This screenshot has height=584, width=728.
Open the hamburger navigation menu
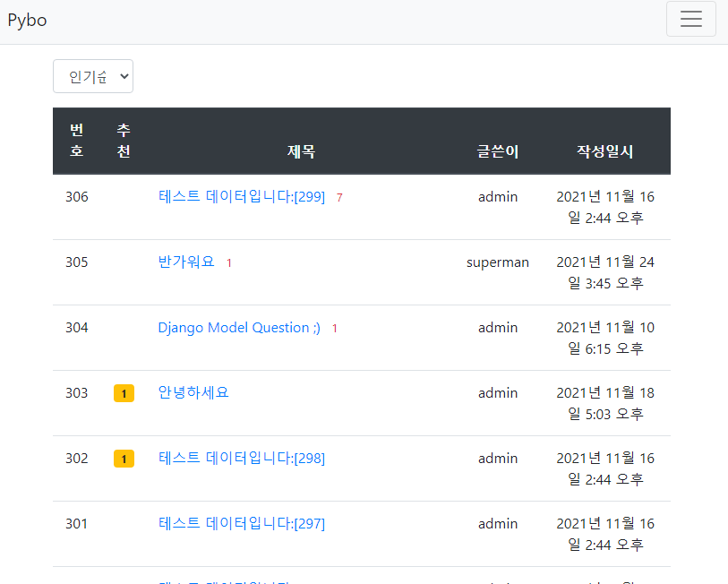click(691, 19)
